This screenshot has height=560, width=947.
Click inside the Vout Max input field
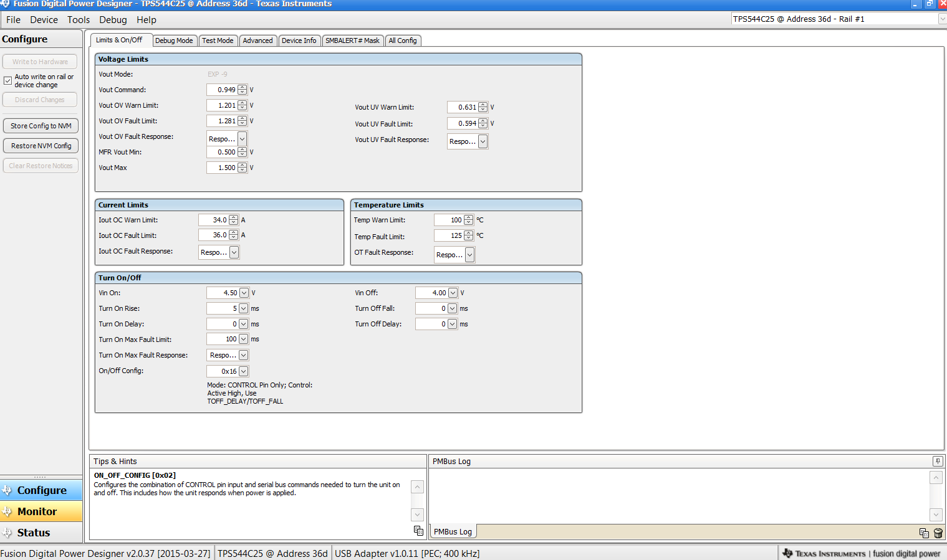(x=223, y=167)
